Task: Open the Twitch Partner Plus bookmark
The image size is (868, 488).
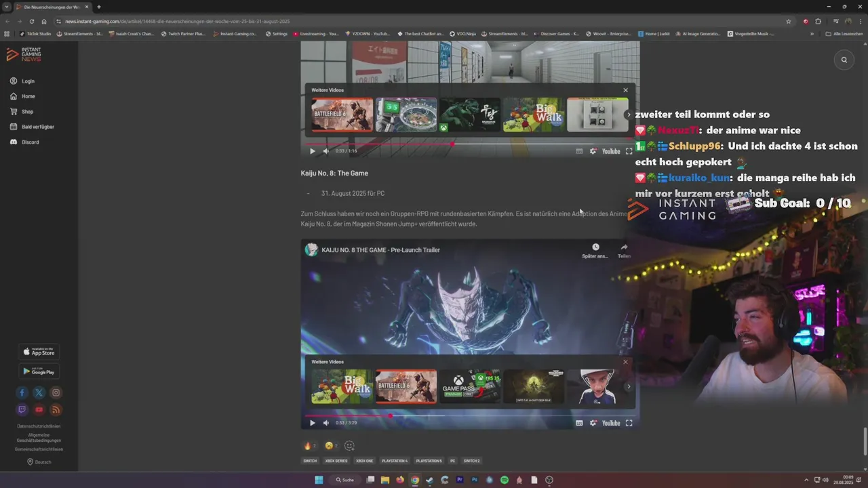Action: [183, 34]
